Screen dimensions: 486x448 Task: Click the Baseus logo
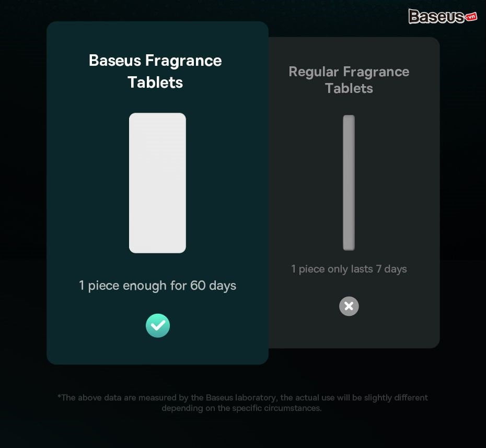pyautogui.click(x=442, y=16)
